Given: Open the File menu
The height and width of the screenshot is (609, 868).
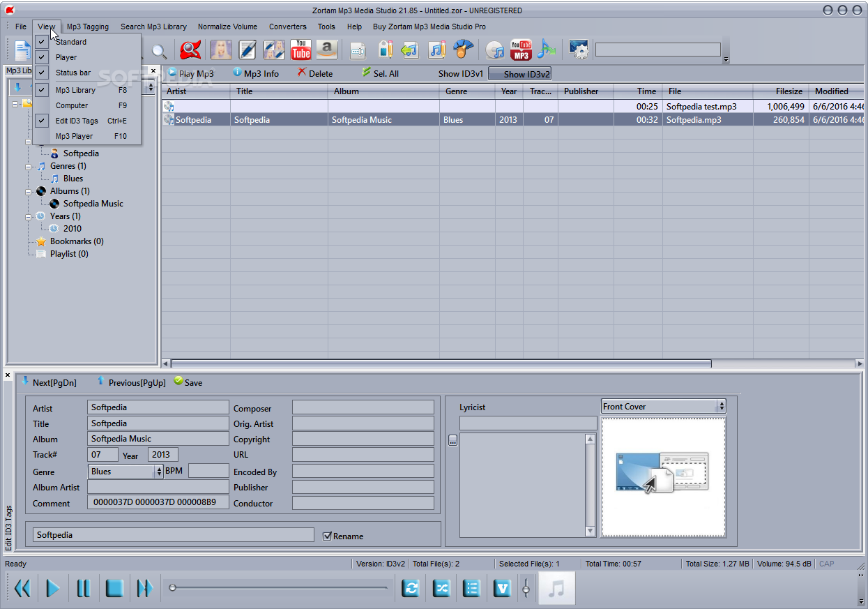Looking at the screenshot, I should click(21, 27).
